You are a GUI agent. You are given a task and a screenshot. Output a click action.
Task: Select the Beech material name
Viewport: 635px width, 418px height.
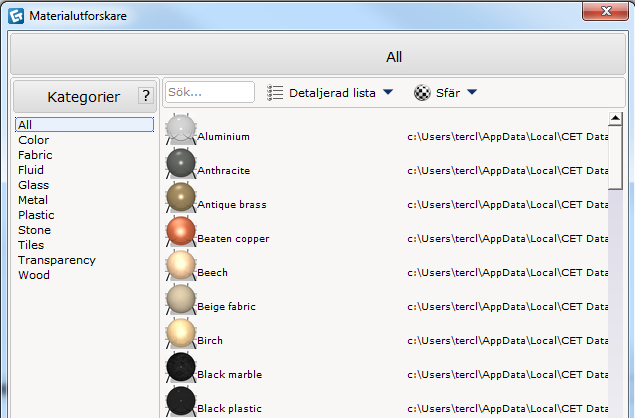(x=213, y=273)
